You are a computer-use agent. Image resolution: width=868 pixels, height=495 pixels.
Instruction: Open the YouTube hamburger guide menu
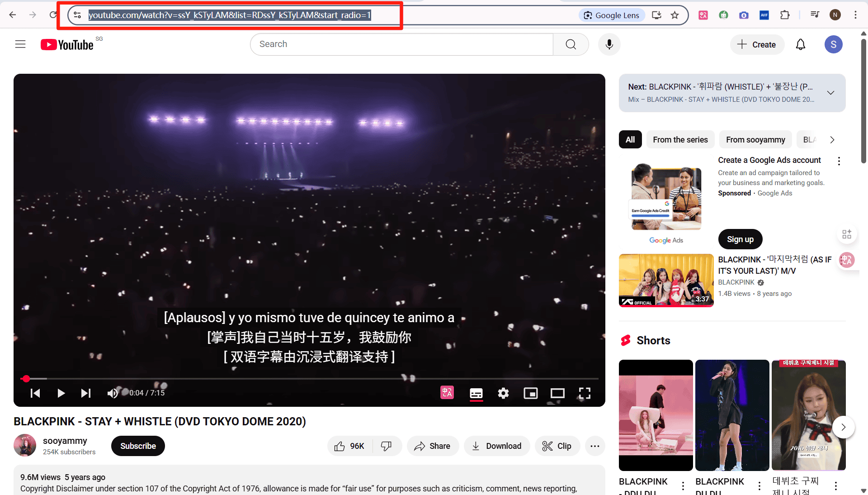point(20,44)
